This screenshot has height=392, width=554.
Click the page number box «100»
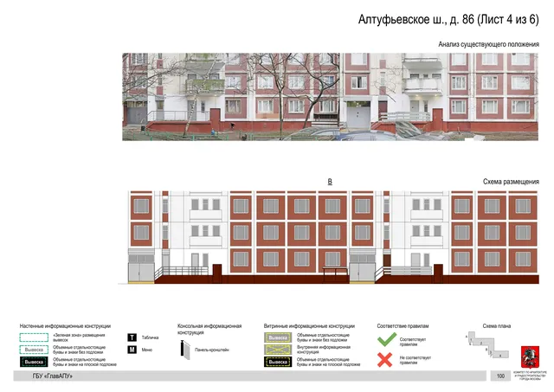coord(500,376)
